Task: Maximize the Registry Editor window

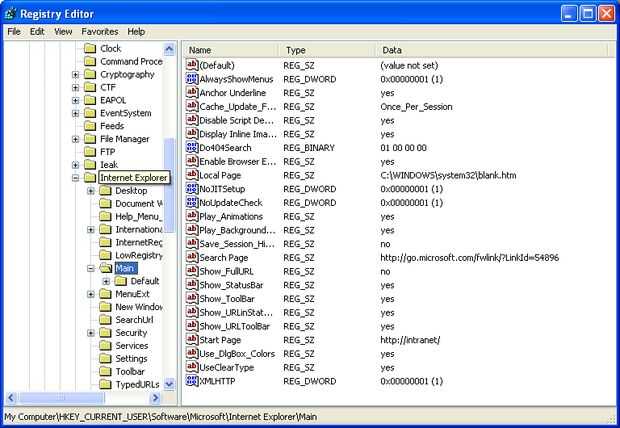Action: coord(588,14)
